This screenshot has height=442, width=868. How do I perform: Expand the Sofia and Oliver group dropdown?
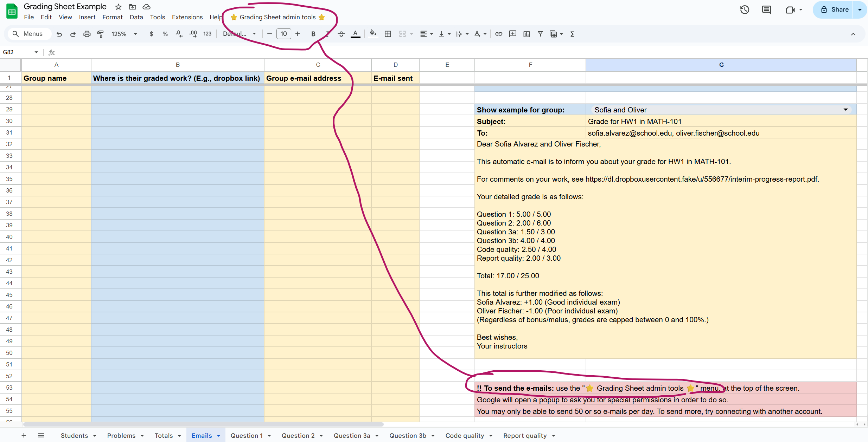pyautogui.click(x=845, y=110)
